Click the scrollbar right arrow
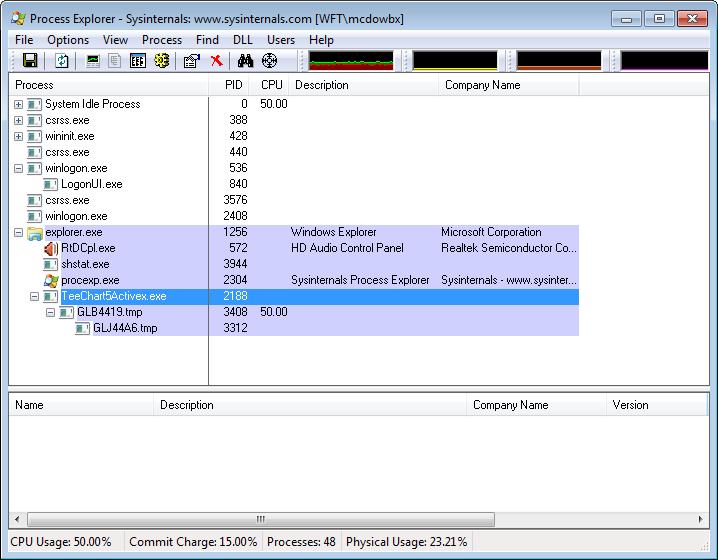The image size is (718, 560). click(x=700, y=519)
